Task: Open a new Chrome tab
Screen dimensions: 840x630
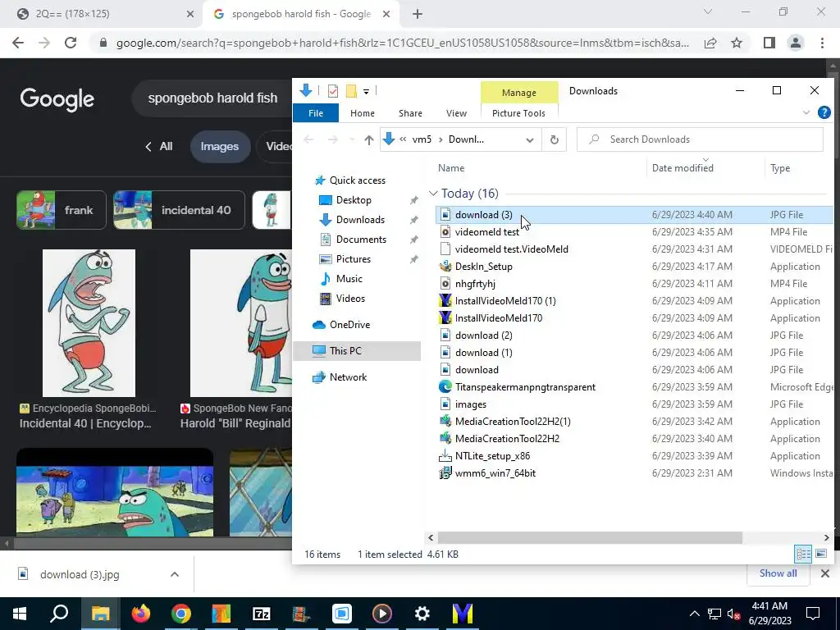Action: [418, 15]
